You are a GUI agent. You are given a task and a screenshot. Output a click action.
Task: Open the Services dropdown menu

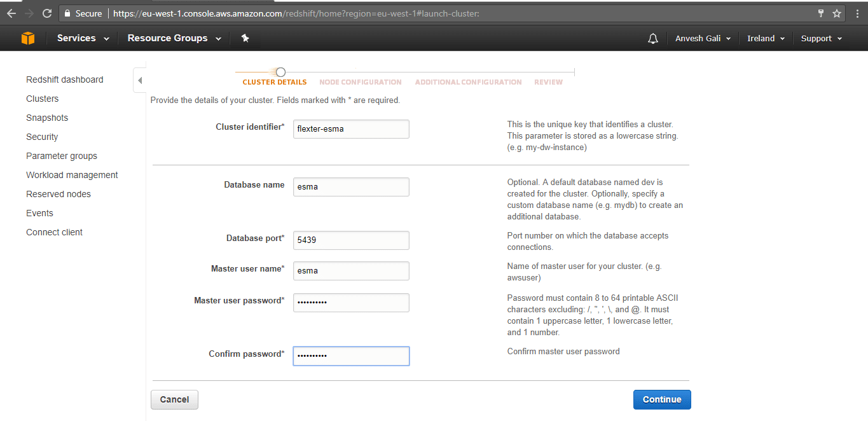point(83,38)
